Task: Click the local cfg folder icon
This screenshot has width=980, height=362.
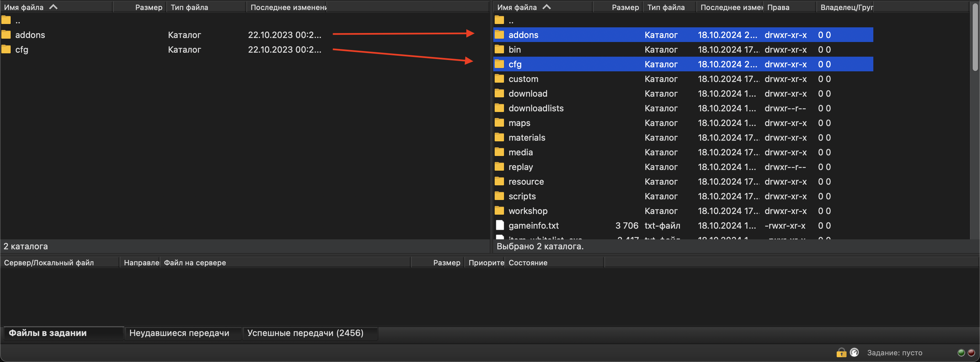Action: tap(6, 49)
